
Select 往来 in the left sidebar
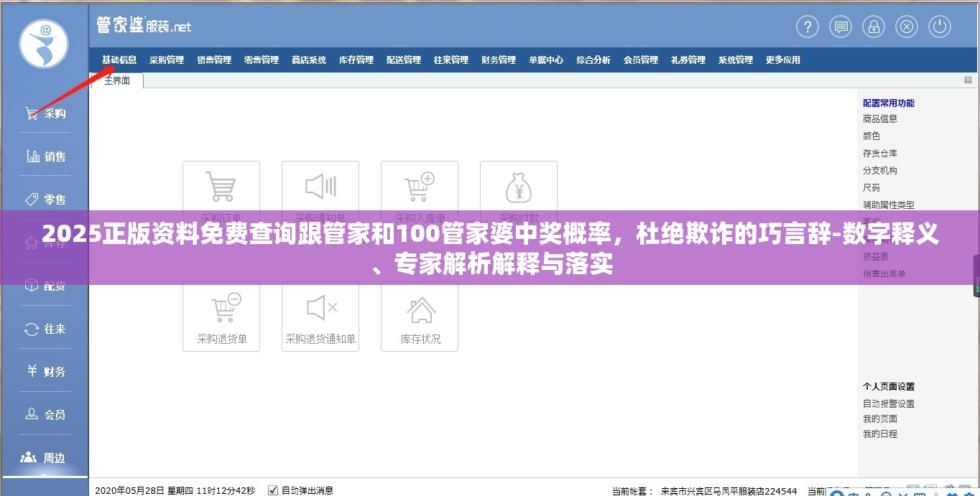(x=45, y=329)
